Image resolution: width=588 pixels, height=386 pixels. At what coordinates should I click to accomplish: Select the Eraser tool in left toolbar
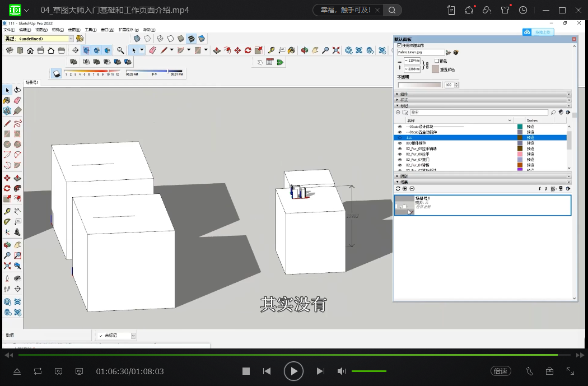17,101
